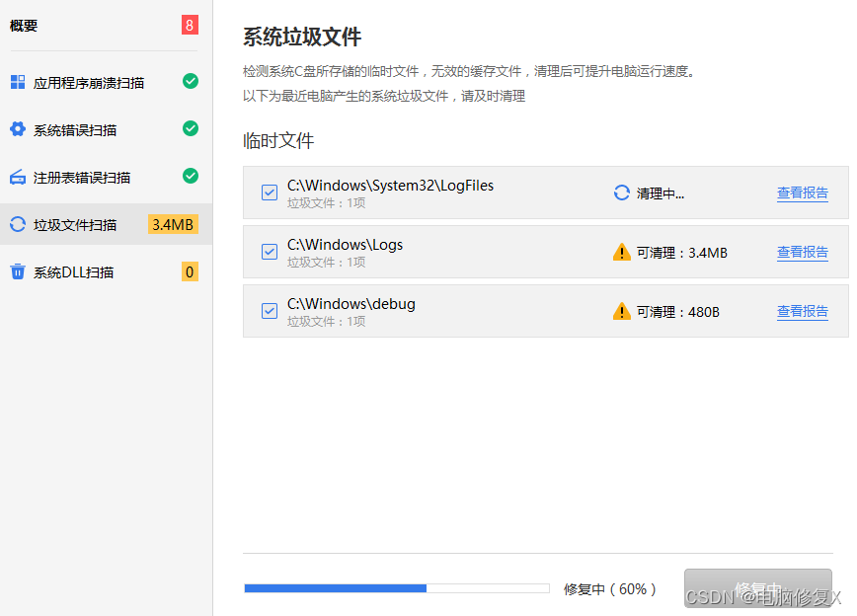Click the 3.4MB badge in the sidebar
The image size is (857, 616).
[x=173, y=224]
